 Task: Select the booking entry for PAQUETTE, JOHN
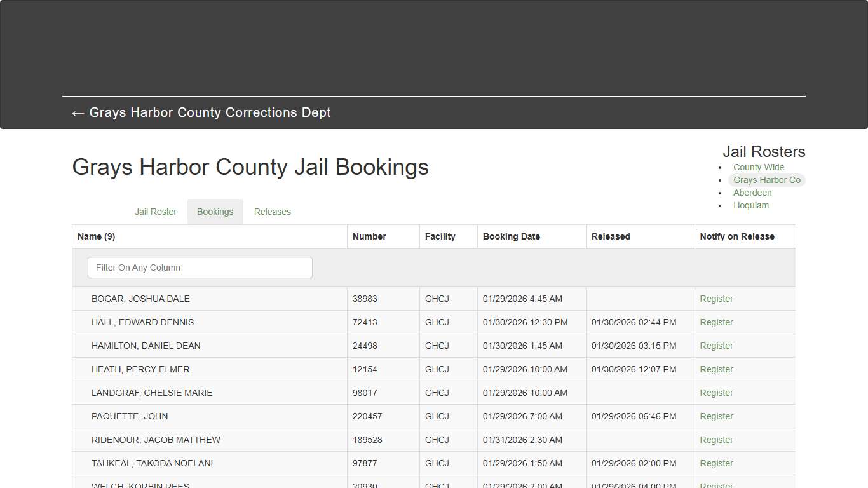pos(130,416)
